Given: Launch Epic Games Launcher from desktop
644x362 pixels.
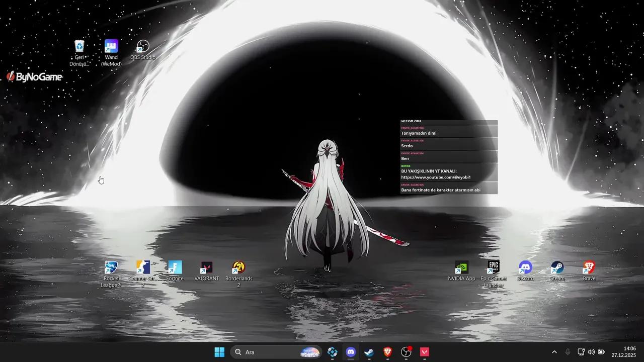Looking at the screenshot, I should coord(493,267).
